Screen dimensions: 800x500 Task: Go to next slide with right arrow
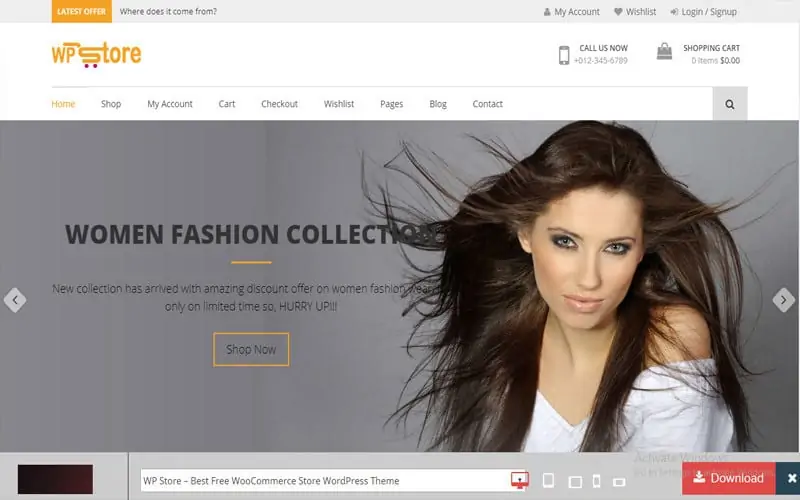tap(784, 300)
